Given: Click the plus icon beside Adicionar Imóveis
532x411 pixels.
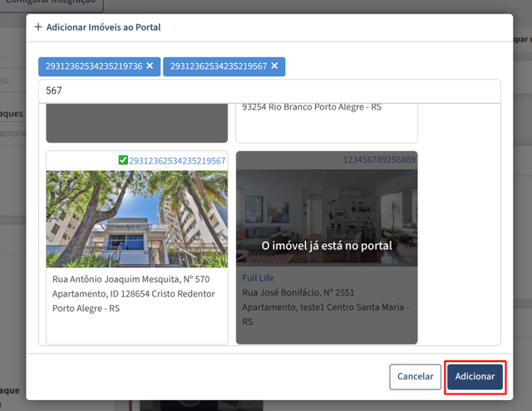Looking at the screenshot, I should 38,27.
